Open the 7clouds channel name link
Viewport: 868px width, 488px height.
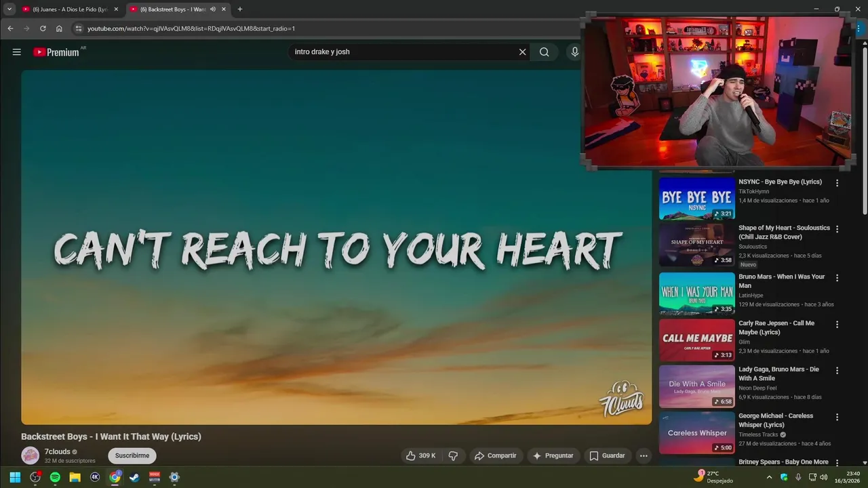(x=58, y=451)
